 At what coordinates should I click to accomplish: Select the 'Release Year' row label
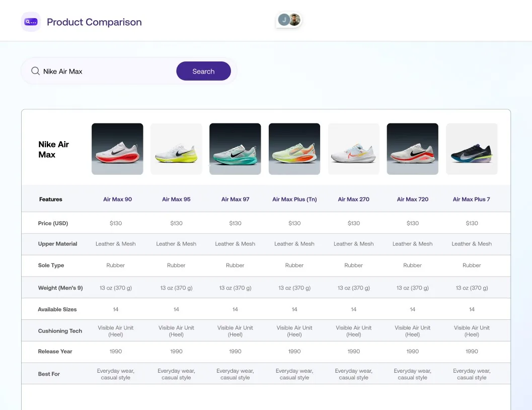[x=55, y=351]
